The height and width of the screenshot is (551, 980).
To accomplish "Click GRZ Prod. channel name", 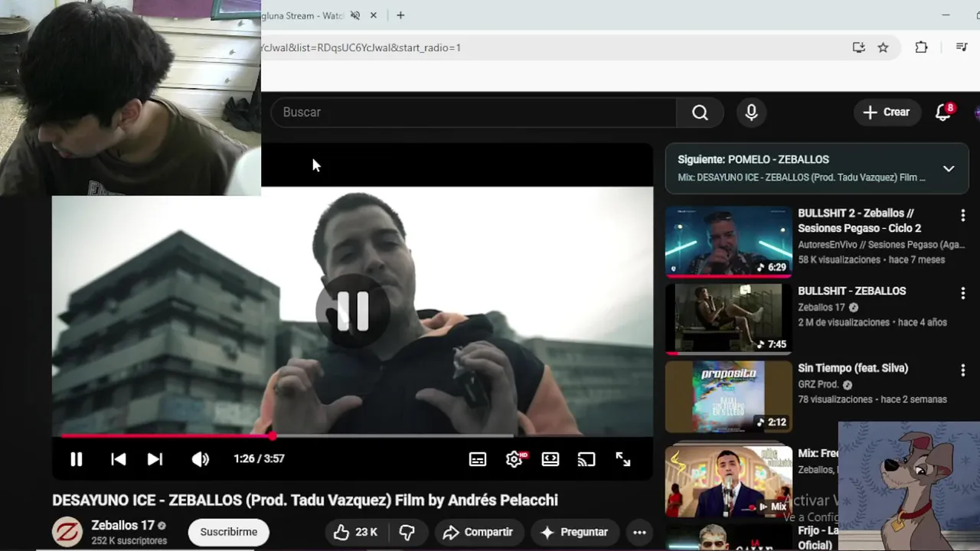I will pyautogui.click(x=818, y=385).
